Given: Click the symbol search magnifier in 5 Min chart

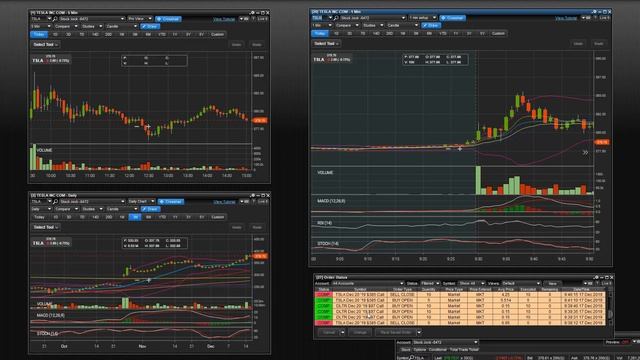Looking at the screenshot, I should click(x=55, y=19).
